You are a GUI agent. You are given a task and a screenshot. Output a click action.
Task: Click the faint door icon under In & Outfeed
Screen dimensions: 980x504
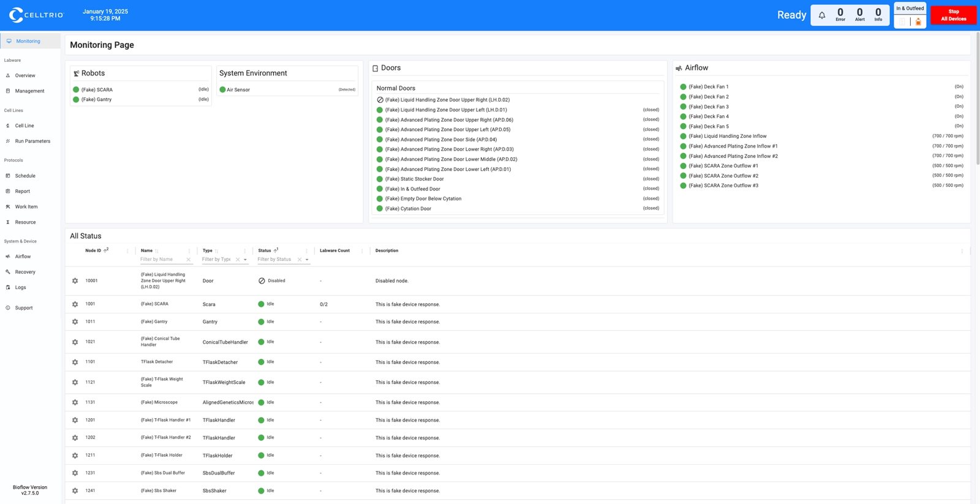pyautogui.click(x=902, y=21)
